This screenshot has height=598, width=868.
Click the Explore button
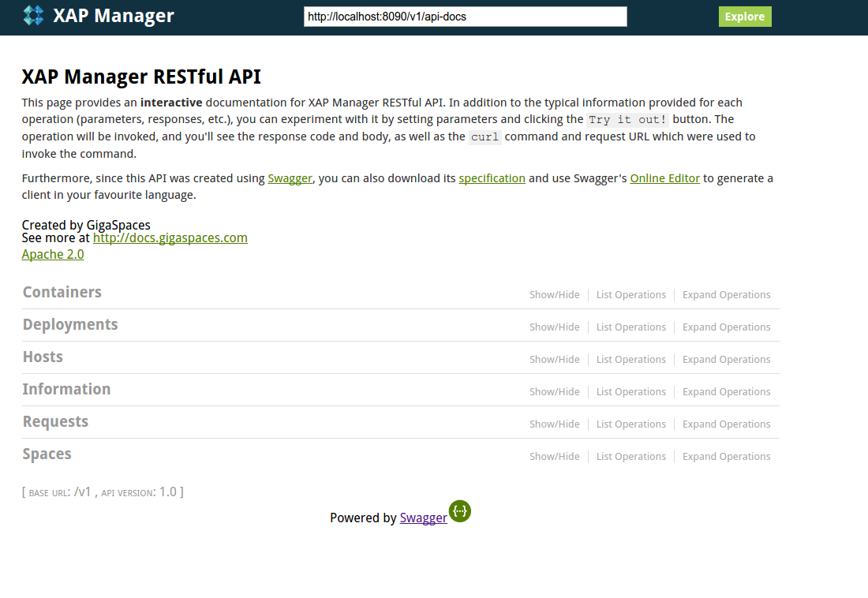(x=745, y=17)
